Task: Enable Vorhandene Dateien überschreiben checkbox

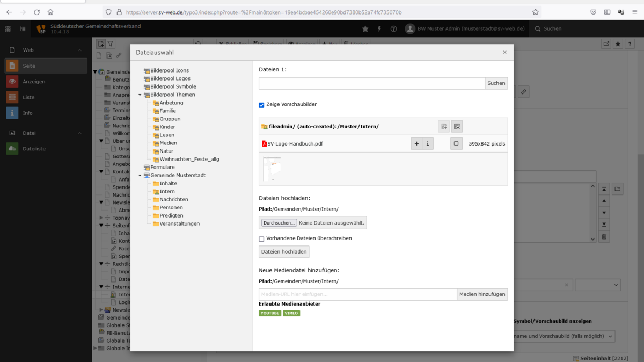Action: pos(262,239)
